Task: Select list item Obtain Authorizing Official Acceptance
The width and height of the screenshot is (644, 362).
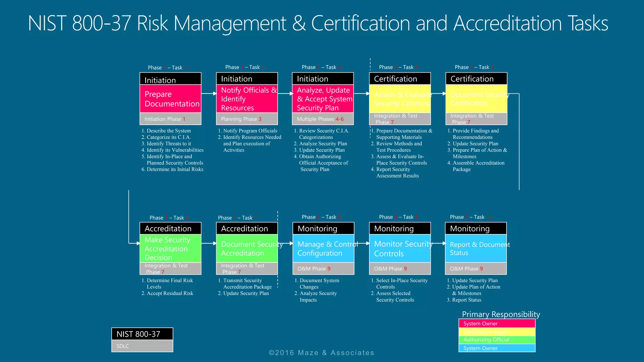Action: click(321, 163)
